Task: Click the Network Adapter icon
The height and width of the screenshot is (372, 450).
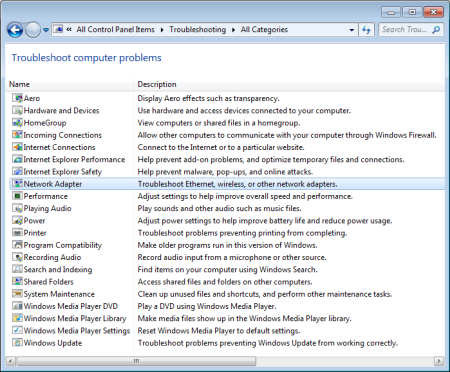Action: coord(17,184)
